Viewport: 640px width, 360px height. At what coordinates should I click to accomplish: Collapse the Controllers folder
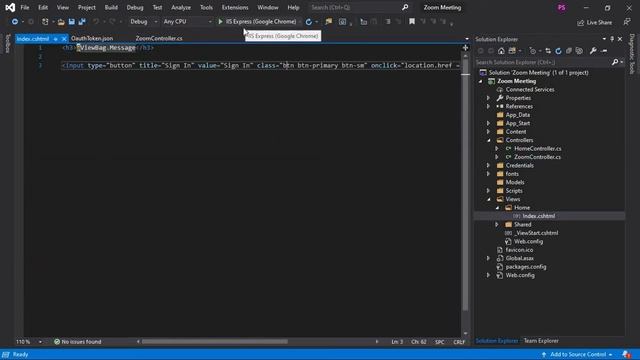(489, 140)
